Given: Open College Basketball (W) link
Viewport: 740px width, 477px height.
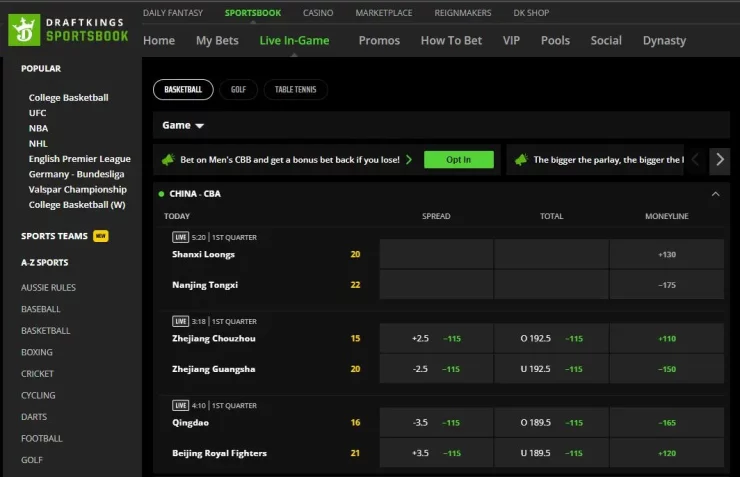Looking at the screenshot, I should [77, 205].
